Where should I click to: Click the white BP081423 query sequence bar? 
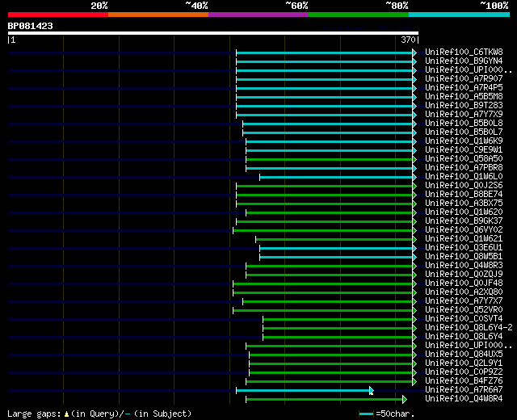(x=213, y=33)
